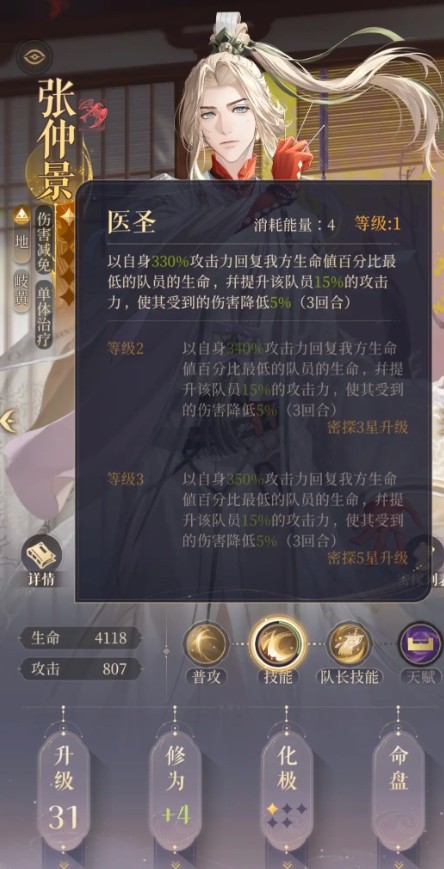Click the left arrow to previous character
444x869 pixels.
click(8, 421)
